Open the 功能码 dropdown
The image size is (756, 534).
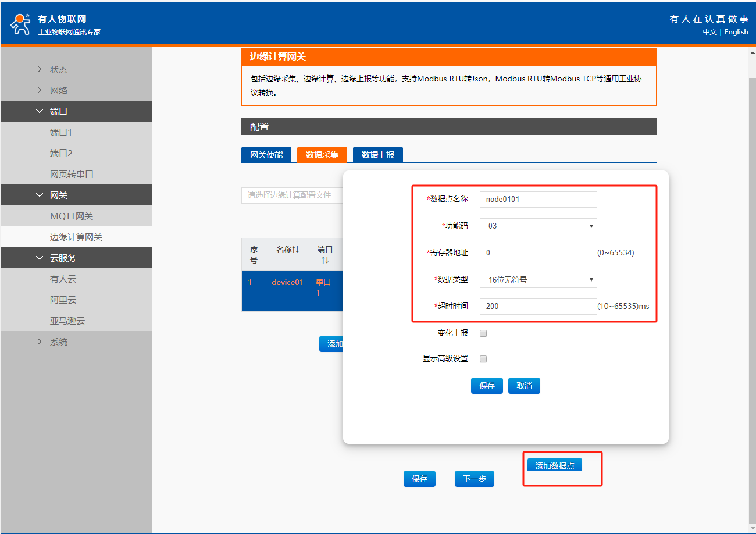pos(538,226)
